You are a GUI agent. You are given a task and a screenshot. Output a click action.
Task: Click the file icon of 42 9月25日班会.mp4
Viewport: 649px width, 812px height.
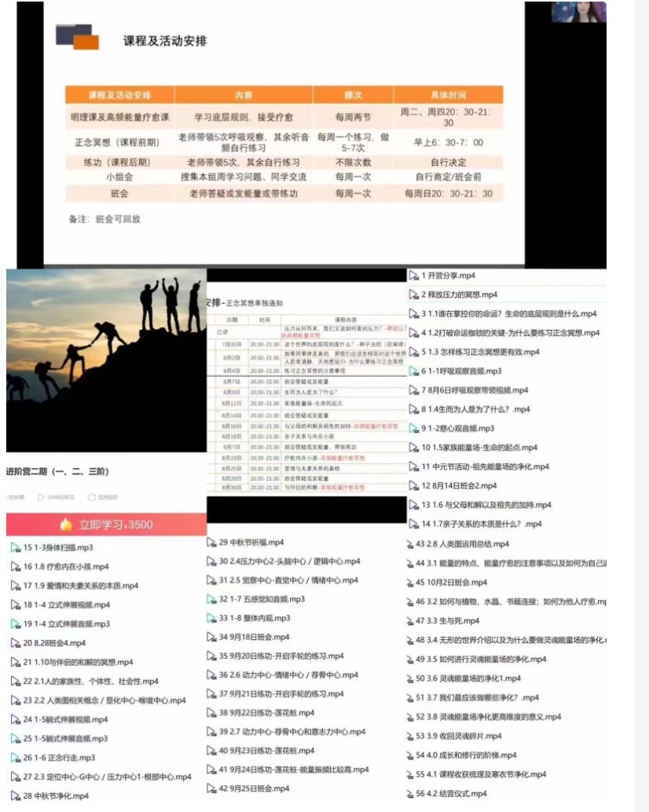[211, 788]
